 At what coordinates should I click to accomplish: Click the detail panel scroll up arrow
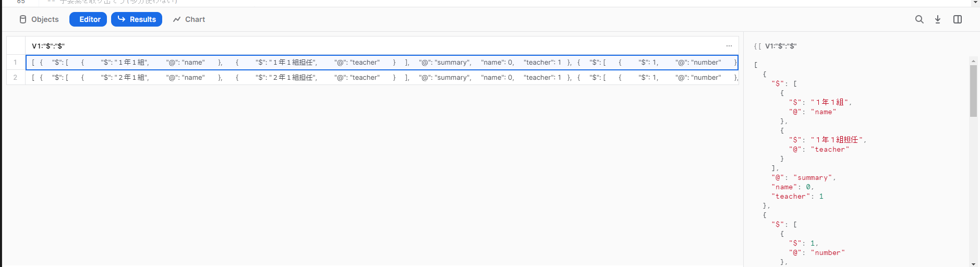point(973,60)
